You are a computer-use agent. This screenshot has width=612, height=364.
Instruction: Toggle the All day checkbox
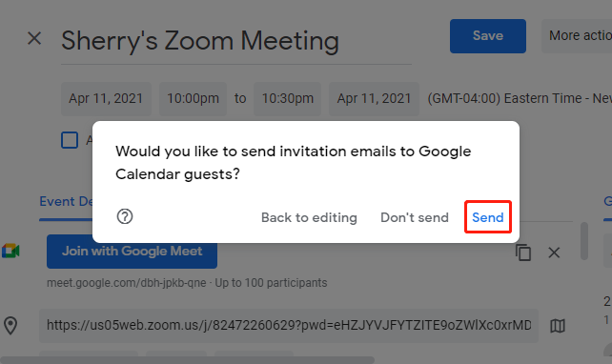pos(70,140)
